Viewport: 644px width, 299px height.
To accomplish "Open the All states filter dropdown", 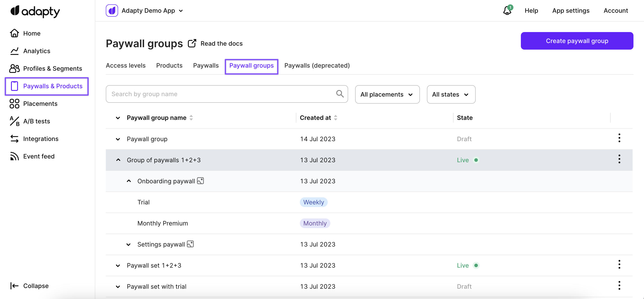I will point(451,94).
